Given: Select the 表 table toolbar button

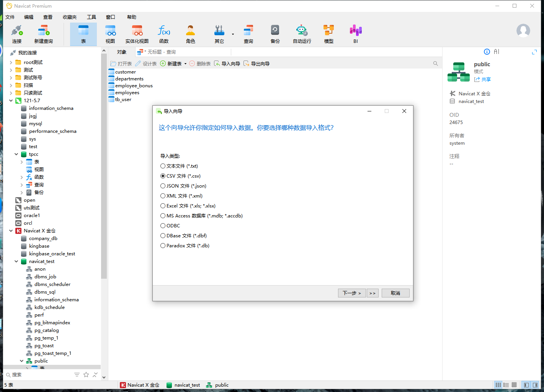Looking at the screenshot, I should pos(83,34).
